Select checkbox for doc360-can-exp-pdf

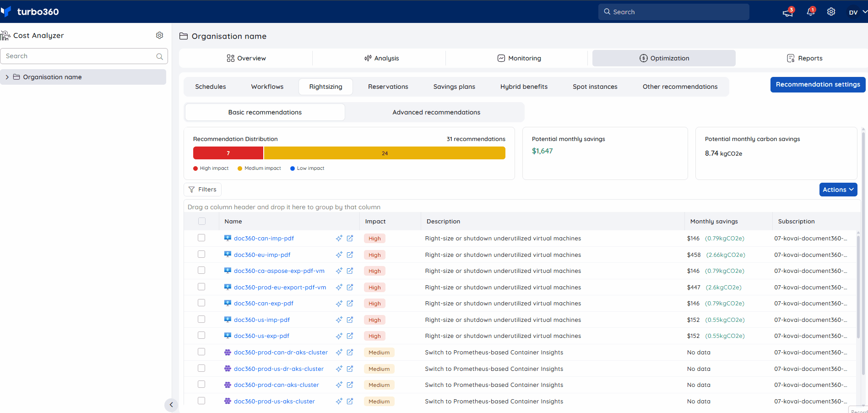point(201,303)
